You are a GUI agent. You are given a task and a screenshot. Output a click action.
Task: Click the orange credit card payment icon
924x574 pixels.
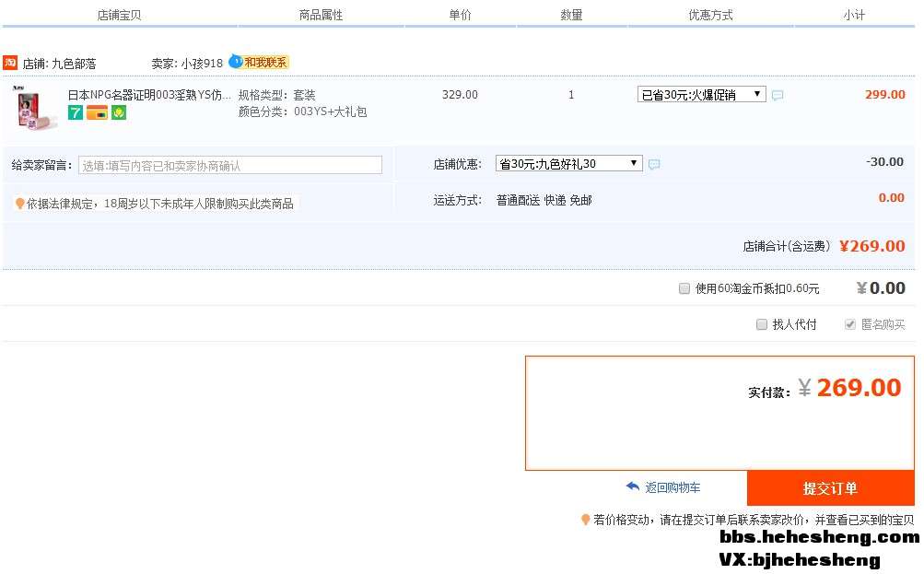(x=97, y=112)
